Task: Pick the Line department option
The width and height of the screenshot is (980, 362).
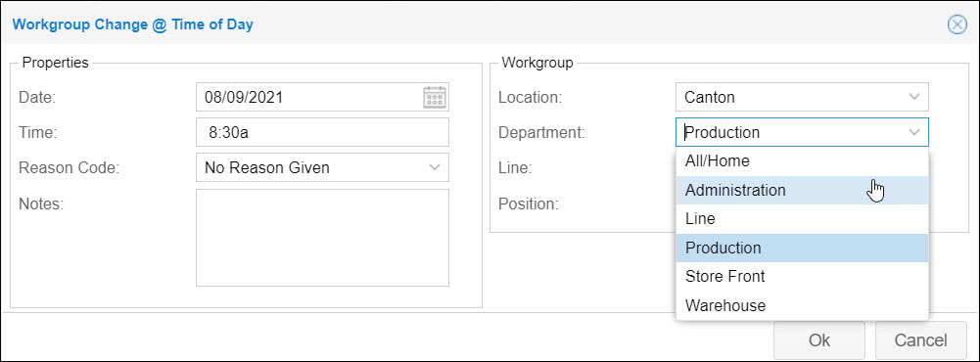Action: [x=802, y=219]
